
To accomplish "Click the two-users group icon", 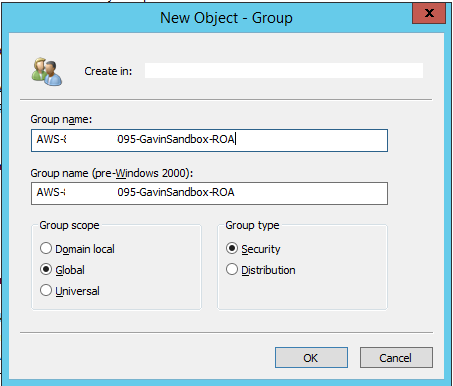I will click(x=47, y=72).
